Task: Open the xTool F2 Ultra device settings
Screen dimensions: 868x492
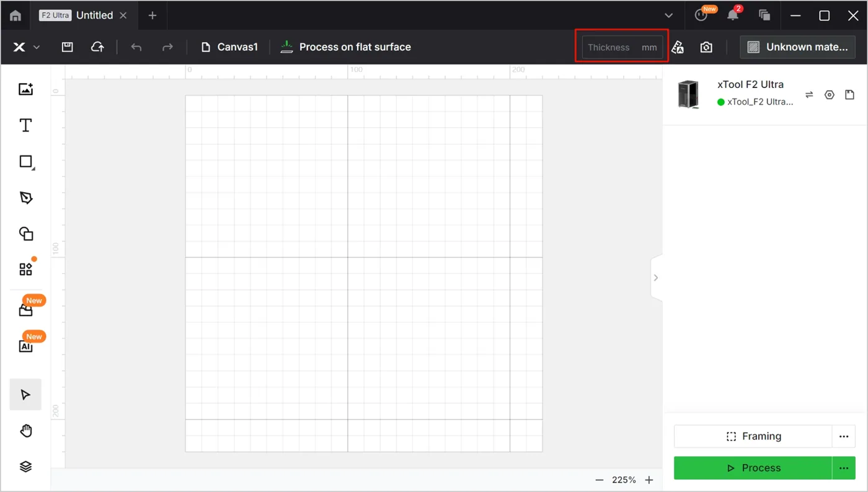Action: tap(830, 95)
